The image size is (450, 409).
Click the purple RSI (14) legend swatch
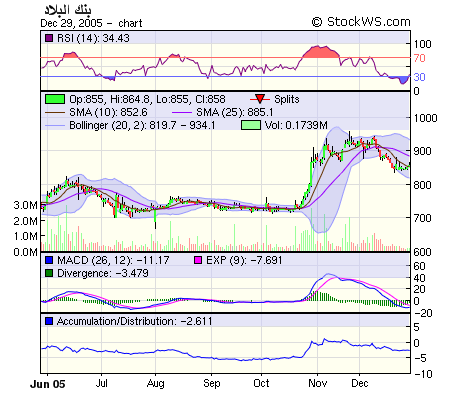tap(49, 38)
